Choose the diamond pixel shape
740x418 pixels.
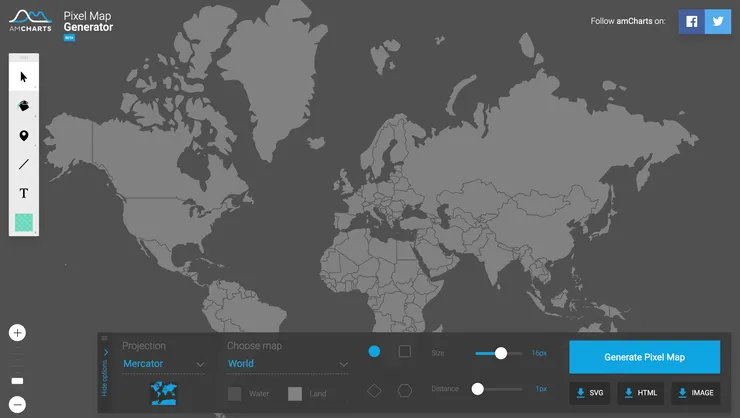[374, 391]
